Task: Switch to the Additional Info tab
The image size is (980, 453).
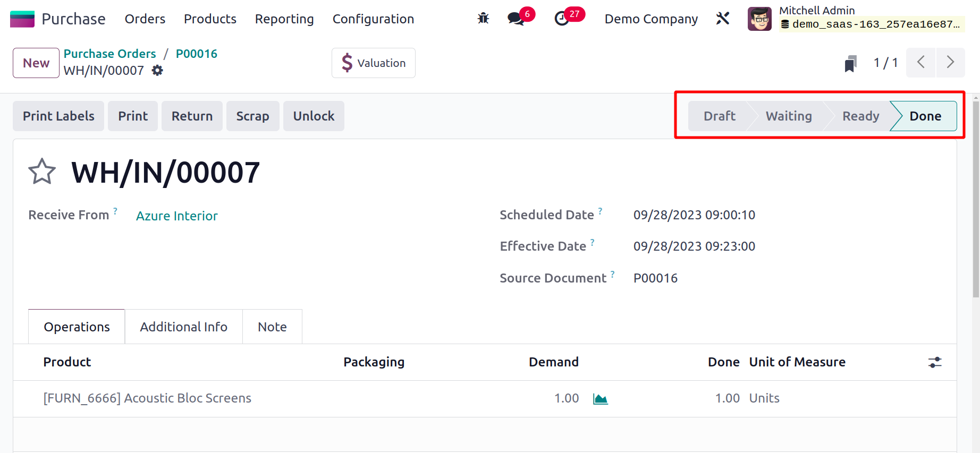Action: click(183, 327)
